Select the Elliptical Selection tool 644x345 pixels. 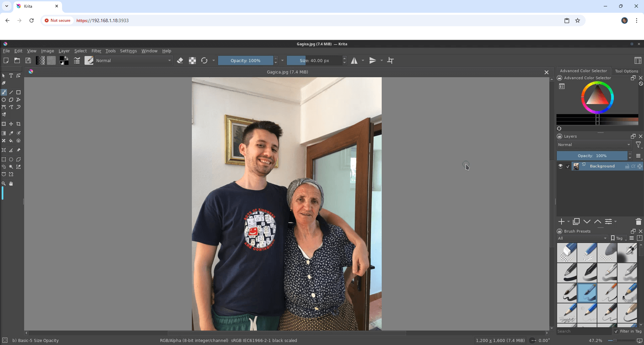pyautogui.click(x=11, y=159)
